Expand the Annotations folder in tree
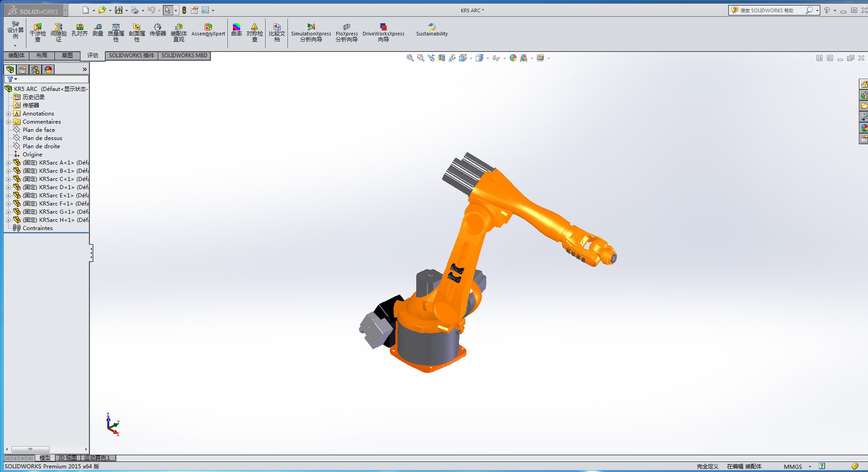Screen dimensions: 868x472 point(8,114)
